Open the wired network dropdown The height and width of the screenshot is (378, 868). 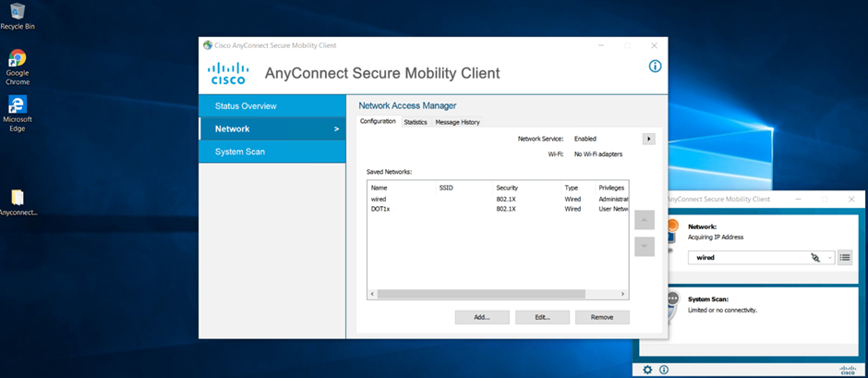click(830, 258)
